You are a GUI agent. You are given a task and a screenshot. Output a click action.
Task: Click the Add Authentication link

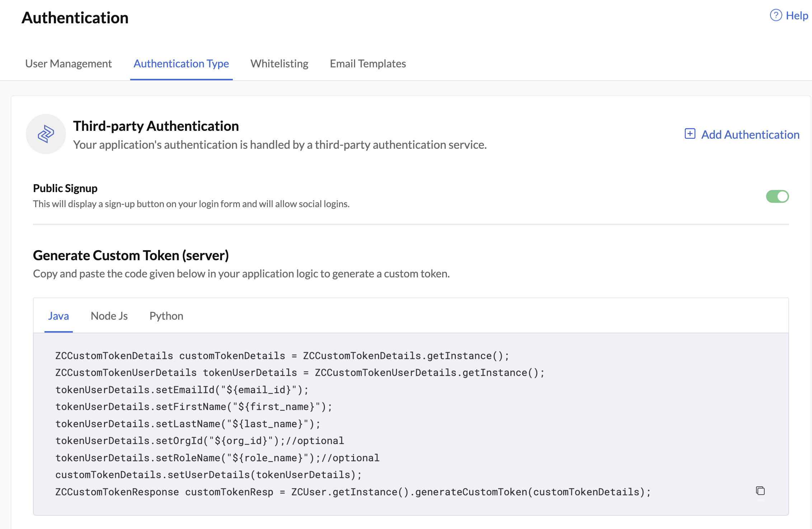pyautogui.click(x=750, y=134)
